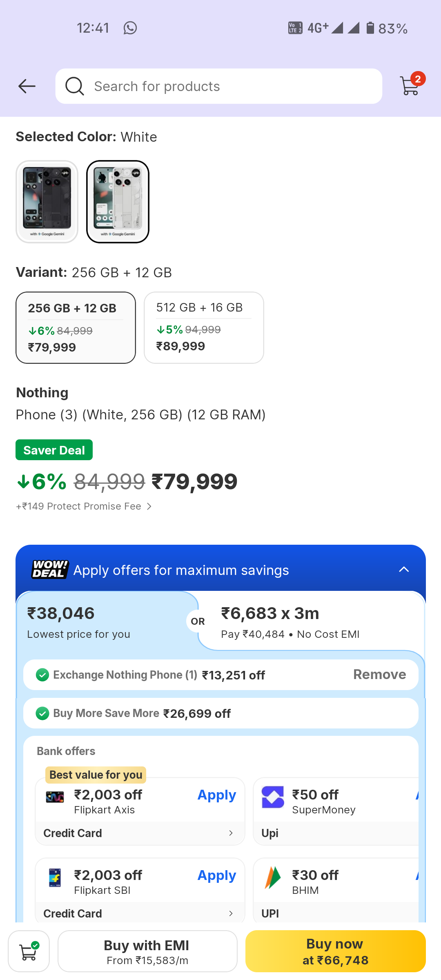Select the ₹38,046 lowest price tab
The height and width of the screenshot is (980, 441).
pyautogui.click(x=102, y=621)
